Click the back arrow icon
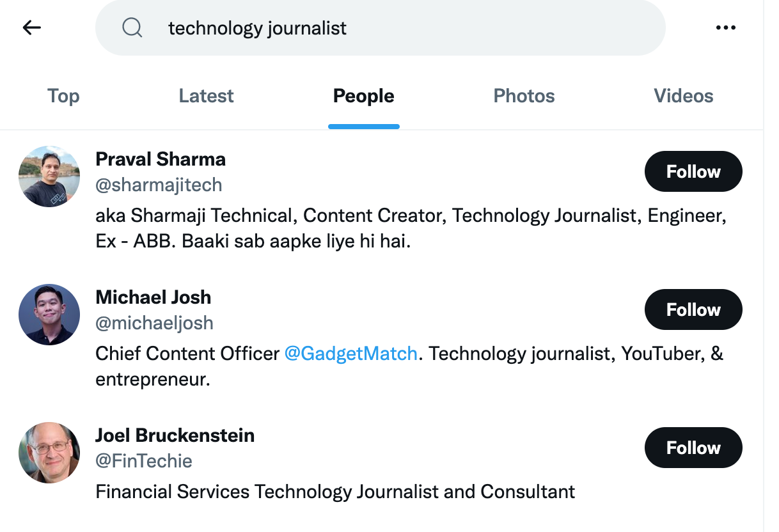The height and width of the screenshot is (532, 779). pyautogui.click(x=31, y=27)
